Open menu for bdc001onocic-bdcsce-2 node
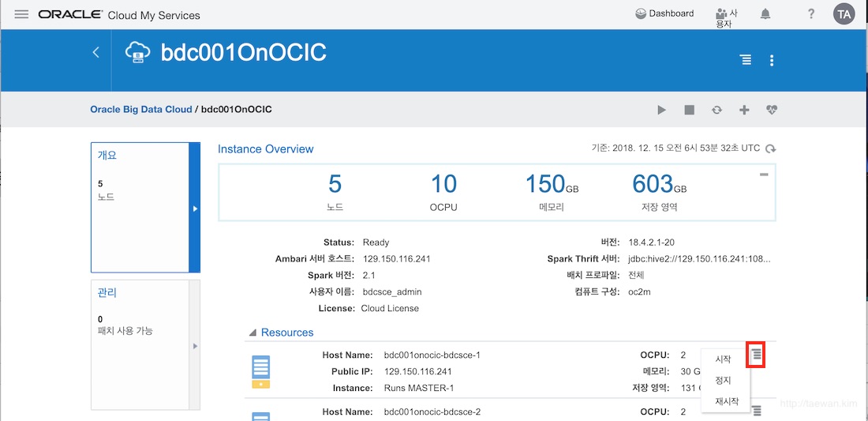The width and height of the screenshot is (868, 421). click(x=756, y=411)
